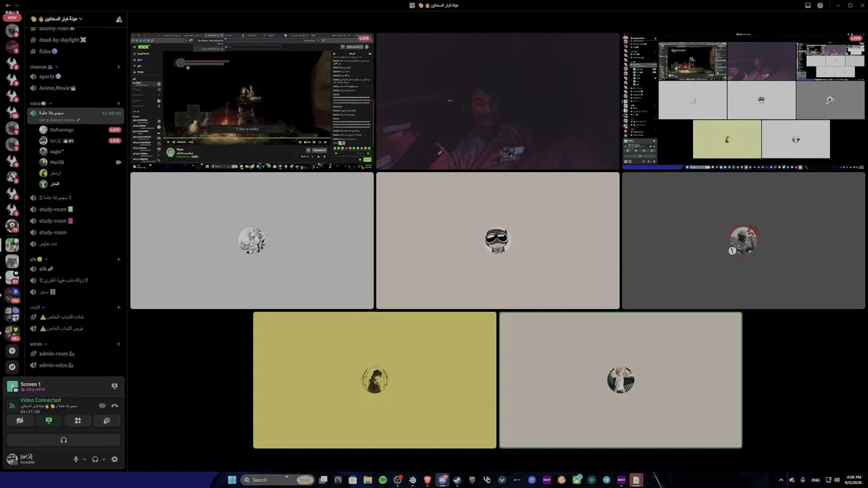This screenshot has width=868, height=488.
Task: Create a channel in afk category
Action: click(x=119, y=259)
